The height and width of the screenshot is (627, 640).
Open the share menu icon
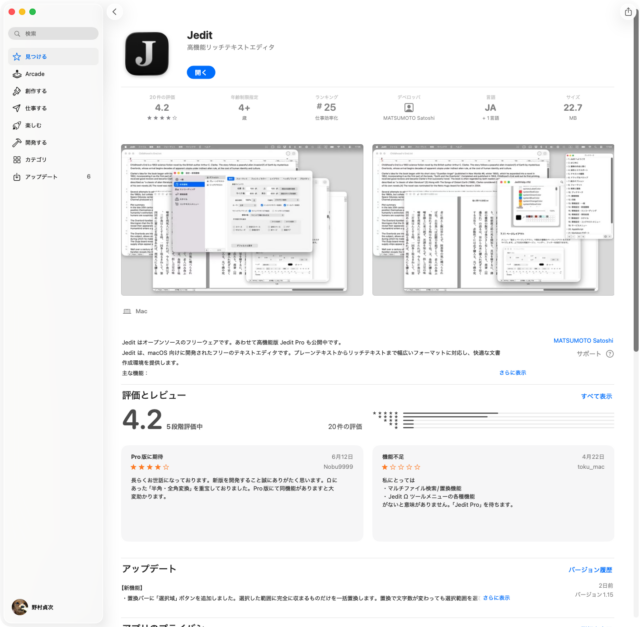point(628,12)
